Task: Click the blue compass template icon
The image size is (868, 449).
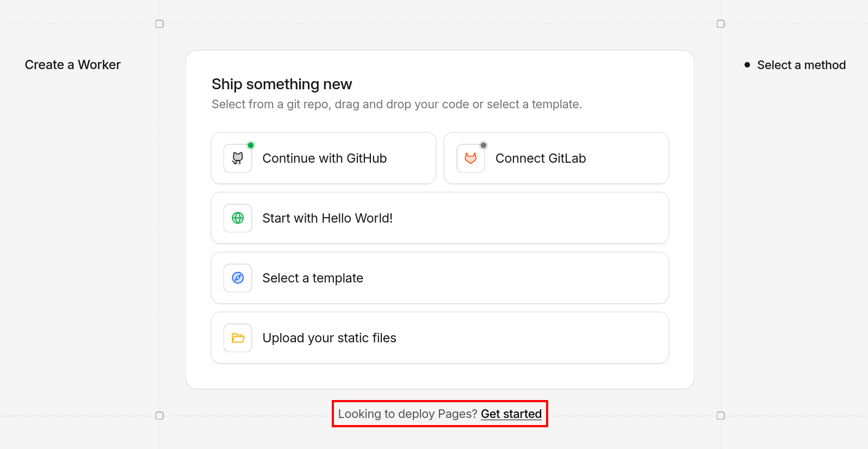Action: pyautogui.click(x=238, y=278)
